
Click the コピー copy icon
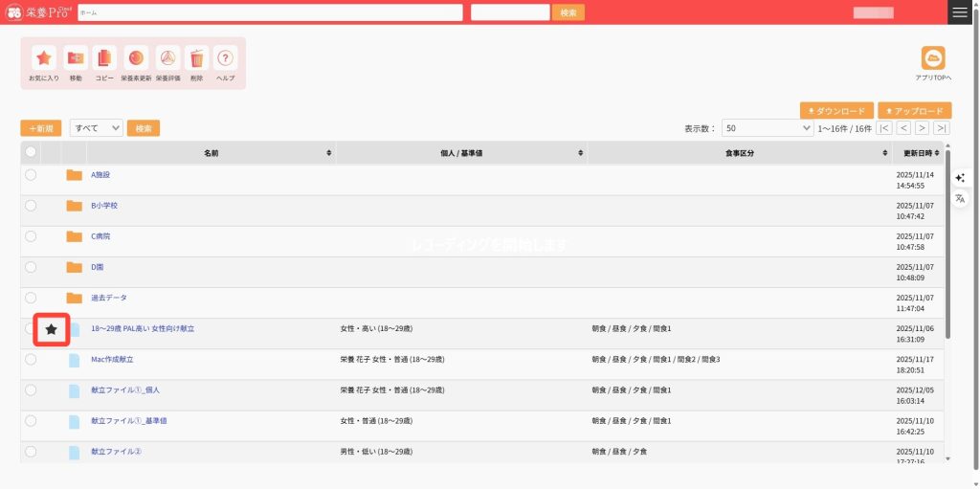[104, 58]
